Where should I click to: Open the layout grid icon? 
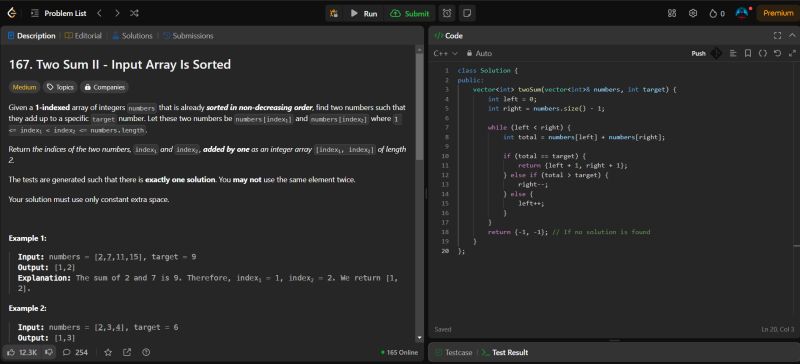point(672,13)
